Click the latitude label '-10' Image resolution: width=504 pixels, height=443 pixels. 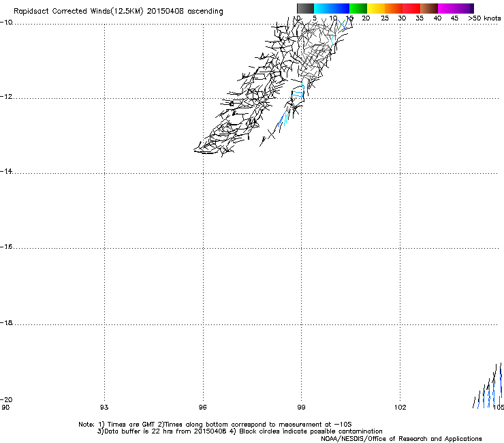(6, 22)
